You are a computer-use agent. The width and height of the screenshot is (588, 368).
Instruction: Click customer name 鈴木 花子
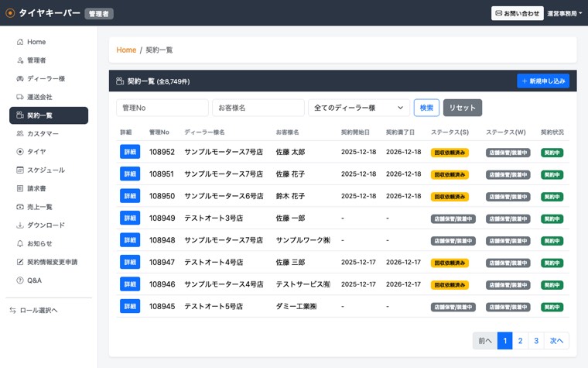(x=291, y=196)
